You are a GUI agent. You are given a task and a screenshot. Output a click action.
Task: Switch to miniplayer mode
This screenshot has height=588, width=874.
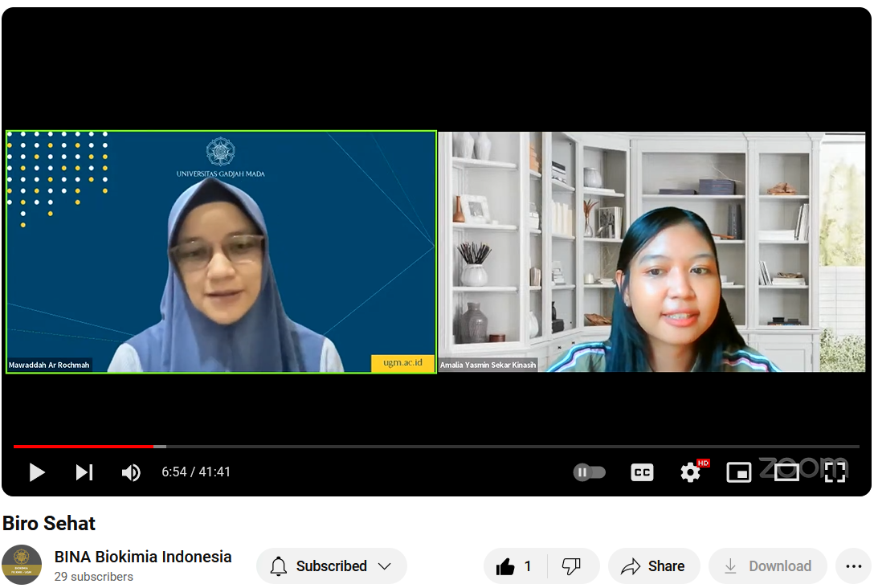click(738, 472)
